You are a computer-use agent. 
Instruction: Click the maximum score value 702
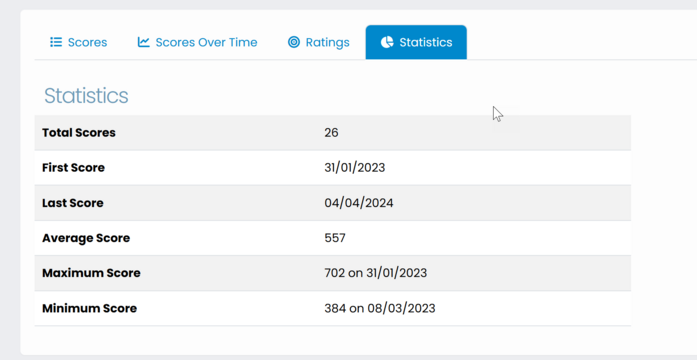(335, 273)
